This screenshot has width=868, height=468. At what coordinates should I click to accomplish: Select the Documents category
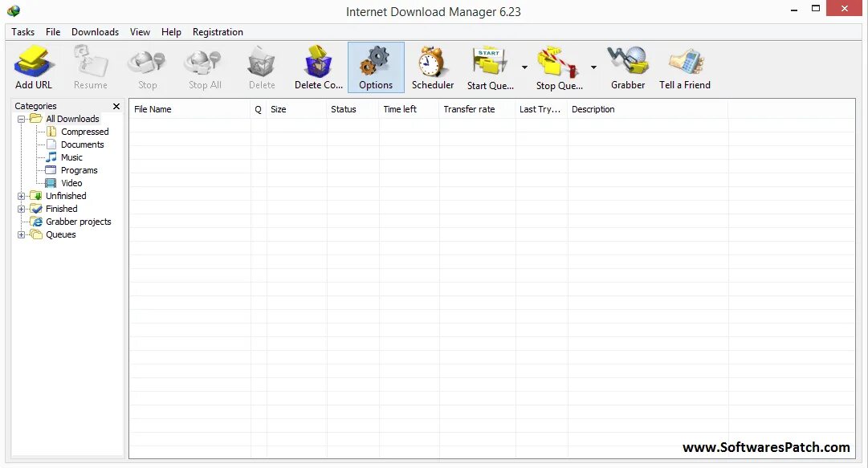[83, 144]
